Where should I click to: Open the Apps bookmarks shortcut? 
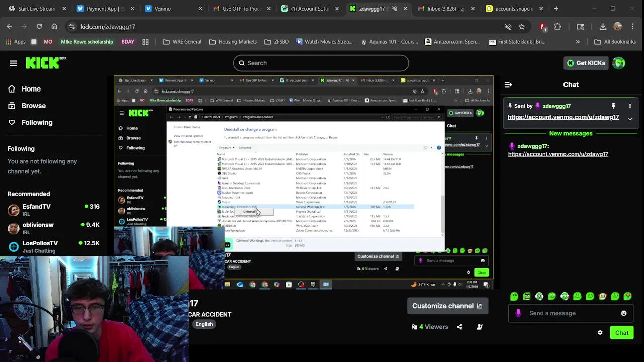click(x=15, y=42)
